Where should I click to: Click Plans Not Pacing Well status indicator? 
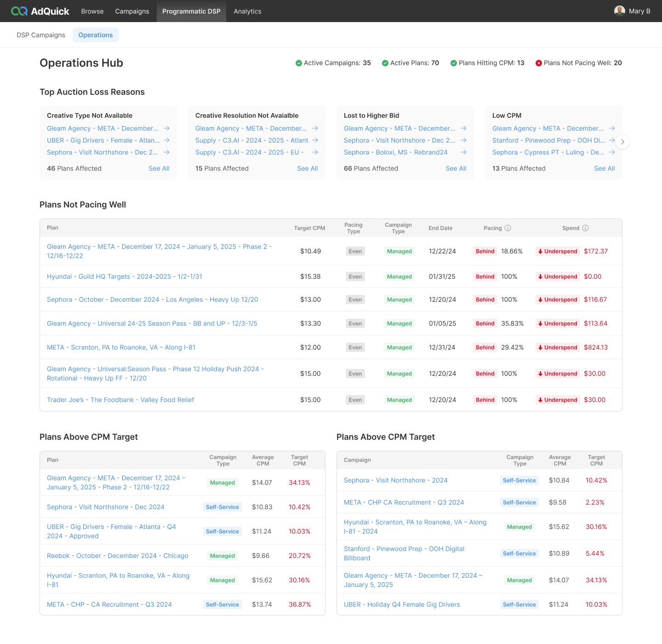tap(539, 63)
